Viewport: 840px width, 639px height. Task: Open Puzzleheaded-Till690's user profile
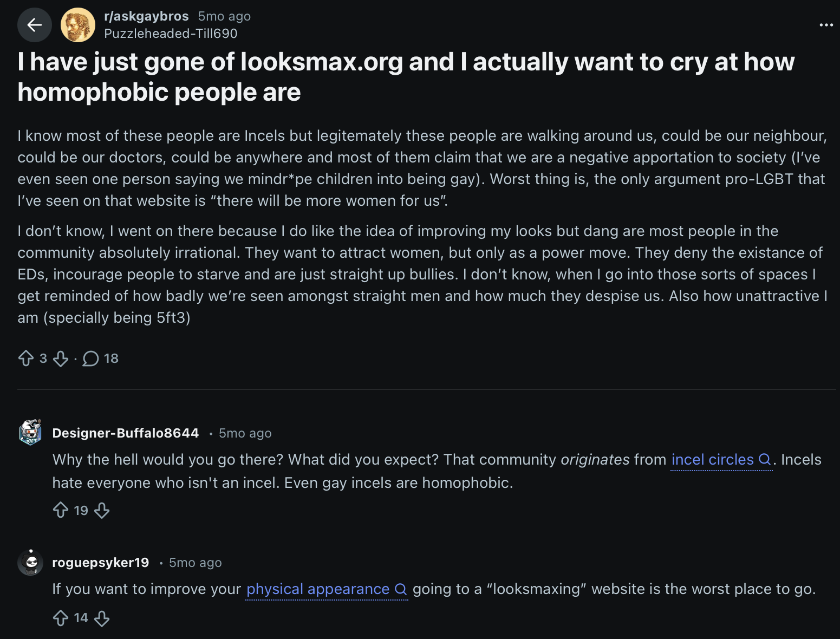coord(171,34)
